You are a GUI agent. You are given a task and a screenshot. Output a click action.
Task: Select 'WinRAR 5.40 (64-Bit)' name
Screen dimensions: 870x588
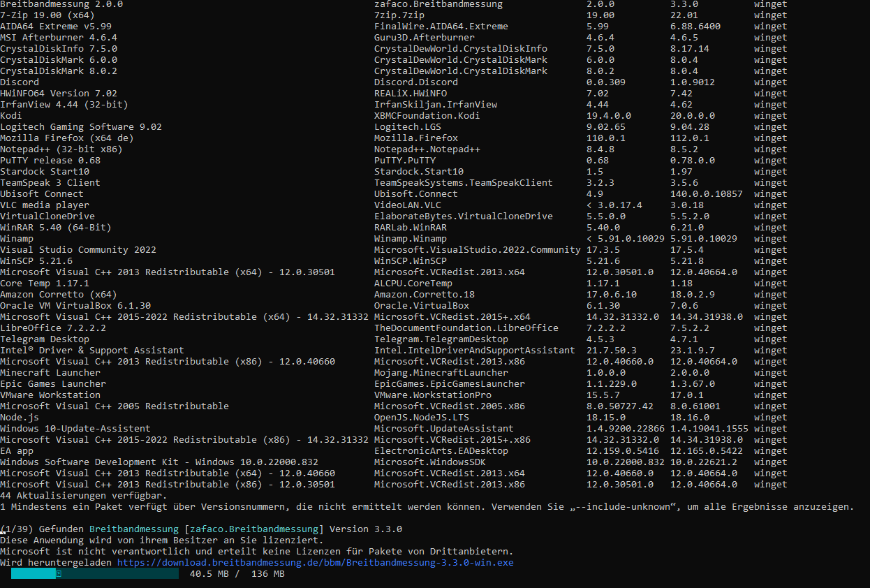tap(56, 228)
